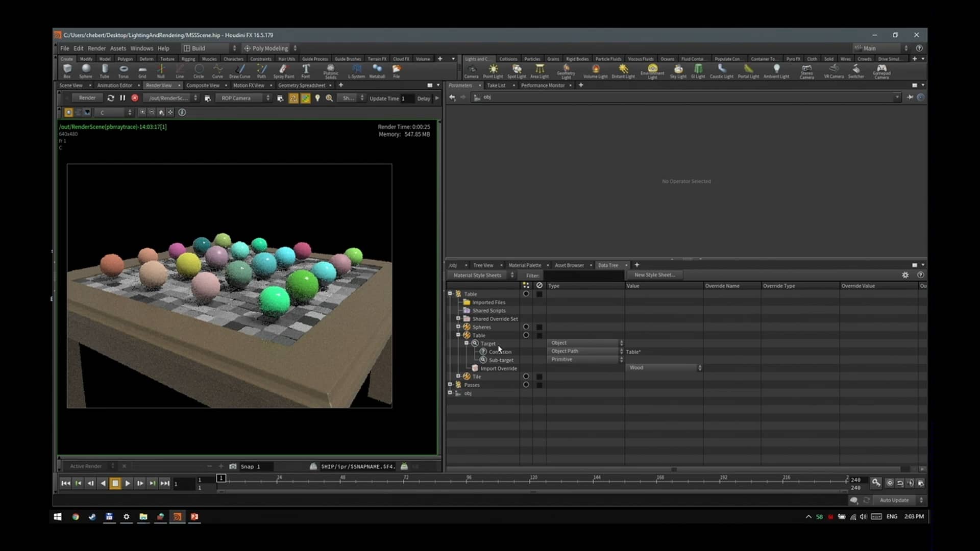Switch to the Tree View tab
This screenshot has width=980, height=551.
483,265
